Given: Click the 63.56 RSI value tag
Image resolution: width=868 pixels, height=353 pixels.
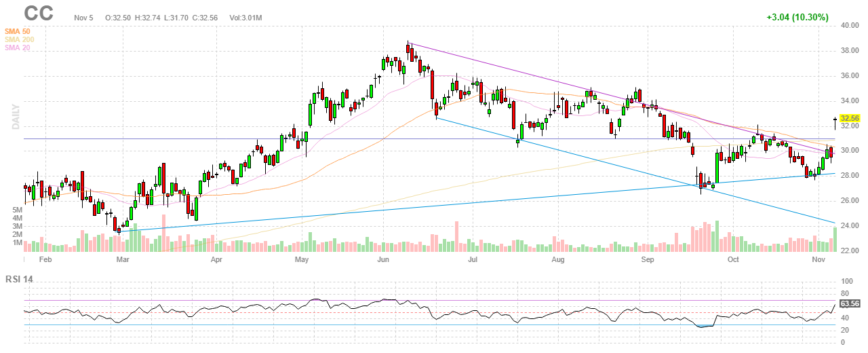Looking at the screenshot, I should point(850,303).
